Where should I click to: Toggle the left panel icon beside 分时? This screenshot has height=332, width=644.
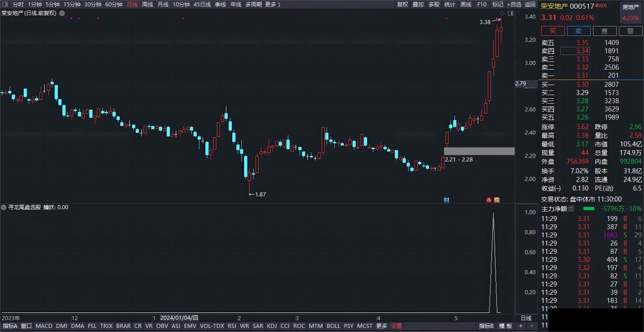5,4
